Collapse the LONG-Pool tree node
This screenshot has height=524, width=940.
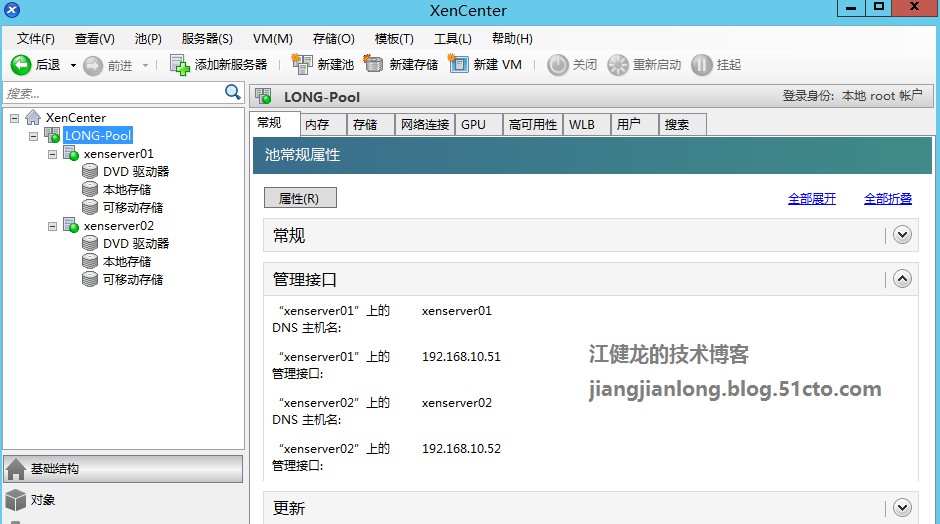tap(34, 136)
